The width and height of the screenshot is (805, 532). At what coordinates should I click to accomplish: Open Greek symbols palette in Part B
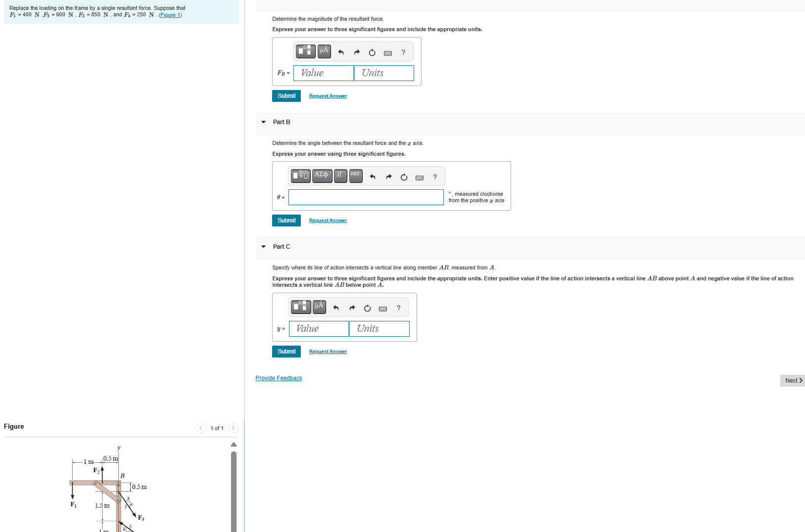pos(322,176)
